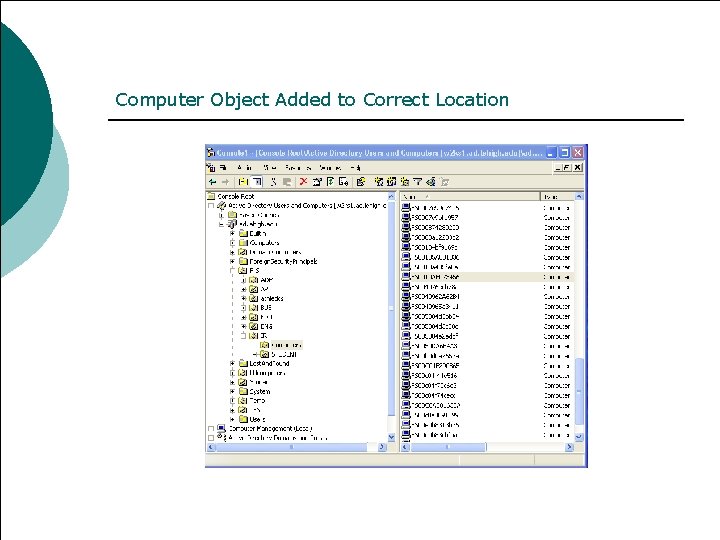
Task: Click the Create New User toolbar icon
Action: tap(379, 182)
